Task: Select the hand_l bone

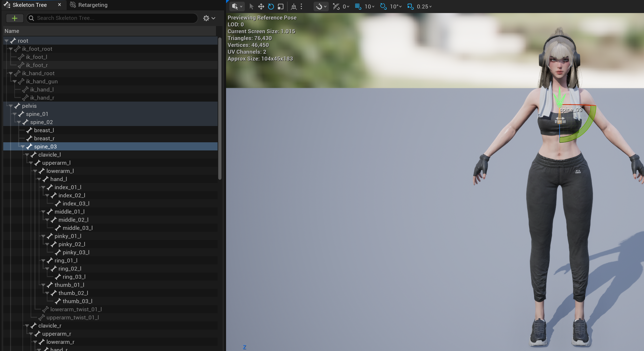Action: tap(59, 179)
